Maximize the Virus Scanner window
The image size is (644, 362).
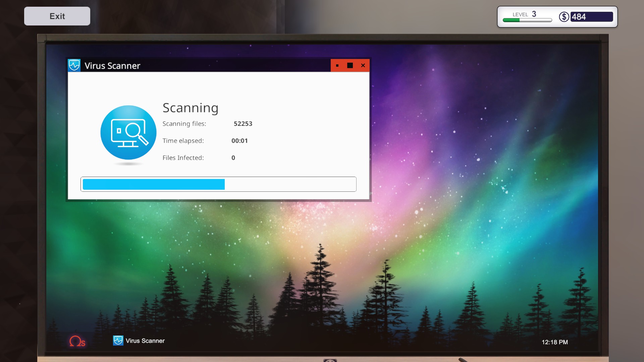click(350, 65)
